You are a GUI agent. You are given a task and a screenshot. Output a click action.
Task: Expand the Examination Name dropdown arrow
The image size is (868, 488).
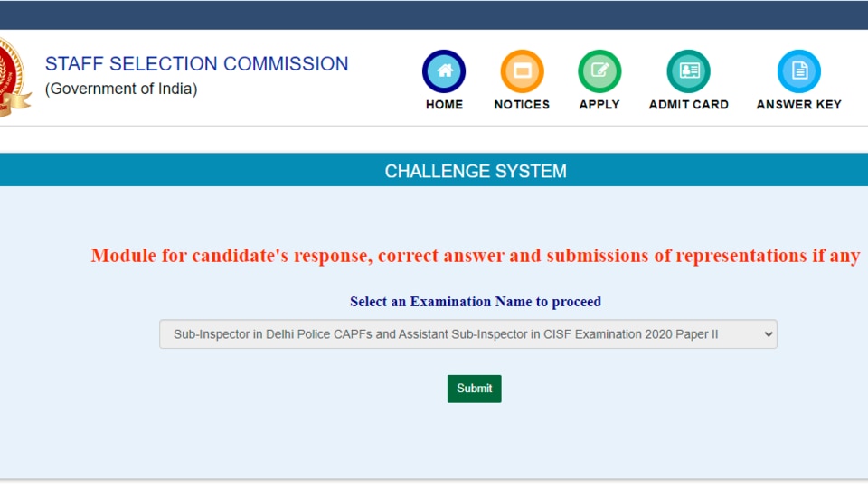coord(768,334)
